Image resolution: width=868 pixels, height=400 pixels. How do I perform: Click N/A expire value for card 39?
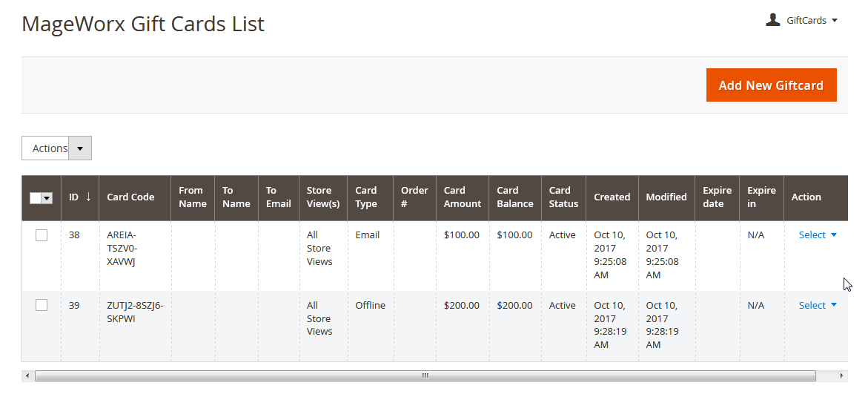tap(755, 305)
